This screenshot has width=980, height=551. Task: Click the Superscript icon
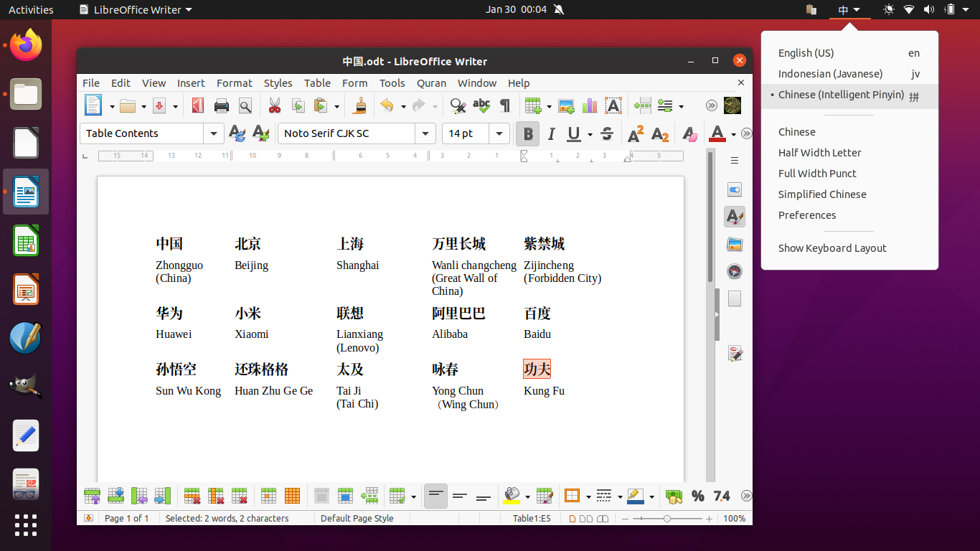point(636,133)
